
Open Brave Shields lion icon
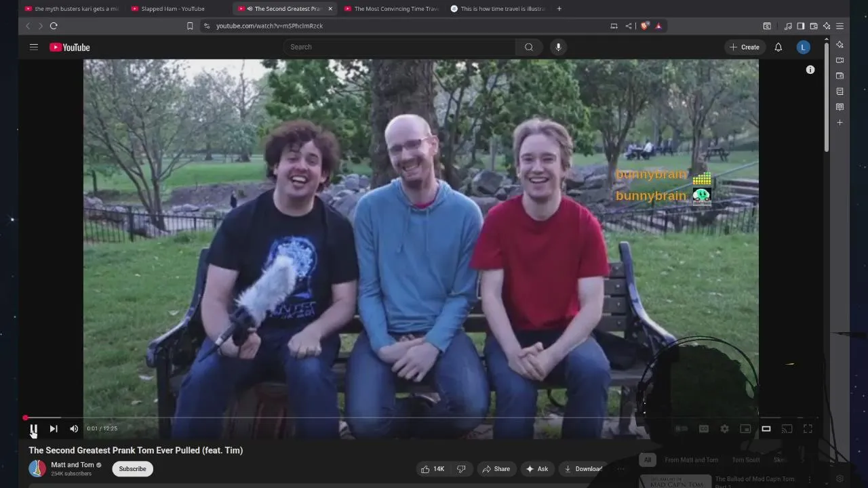coord(644,26)
